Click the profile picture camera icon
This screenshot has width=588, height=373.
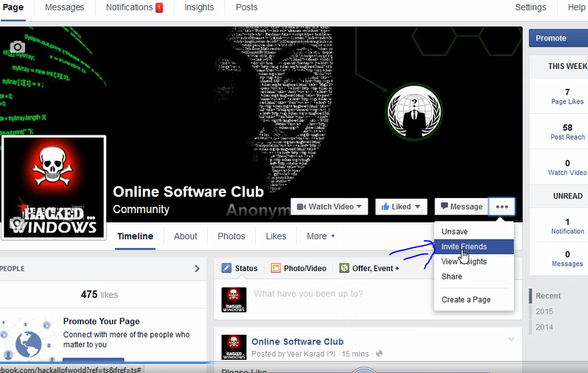point(17,223)
